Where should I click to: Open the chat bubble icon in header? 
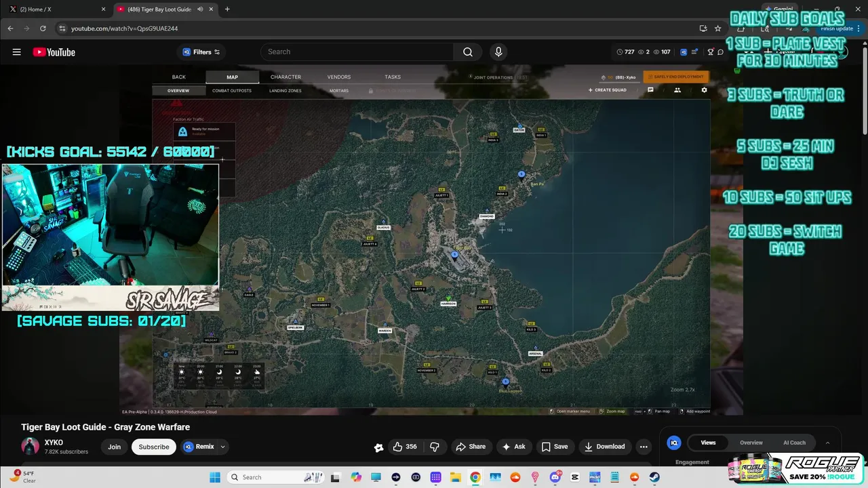coord(721,52)
